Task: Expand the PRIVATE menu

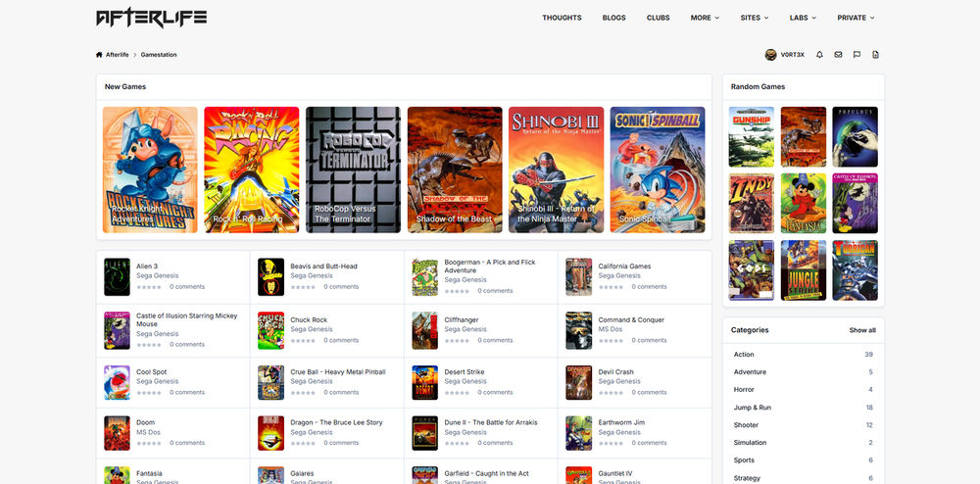Action: 856,18
